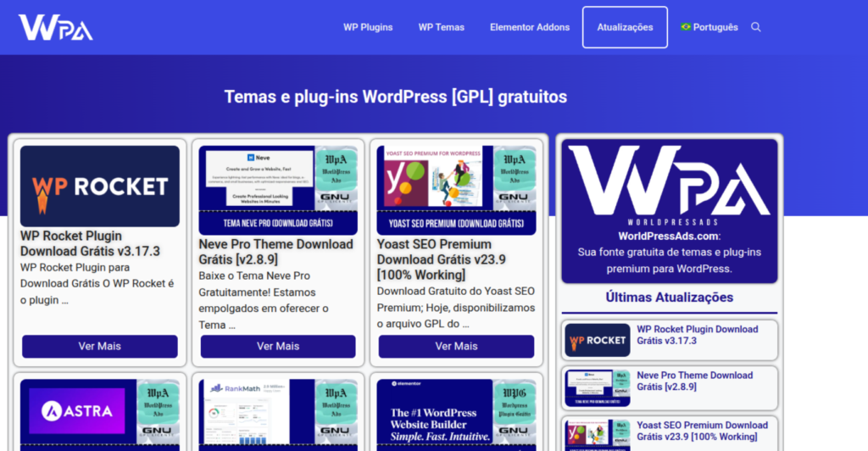Open the search magnifier icon
868x451 pixels.
[755, 27]
